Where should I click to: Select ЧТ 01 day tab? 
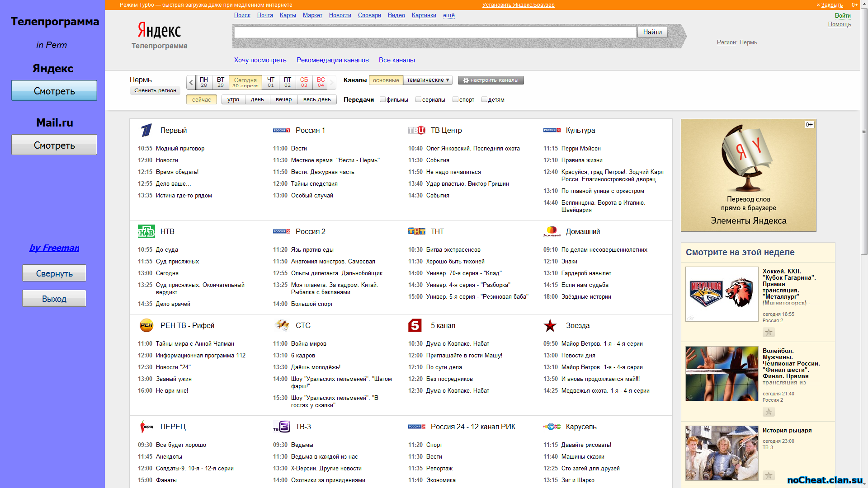tap(271, 82)
